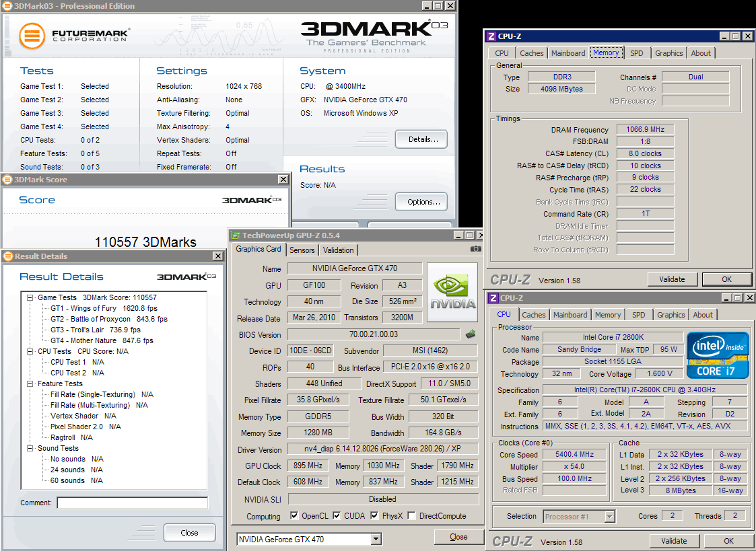Screen dimensions: 756x551
Task: Click the 3DMark03 title bar app icon
Action: tap(7, 6)
